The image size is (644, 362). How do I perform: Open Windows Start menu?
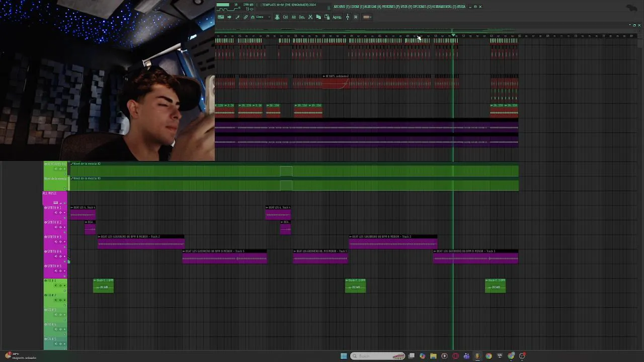[344, 356]
